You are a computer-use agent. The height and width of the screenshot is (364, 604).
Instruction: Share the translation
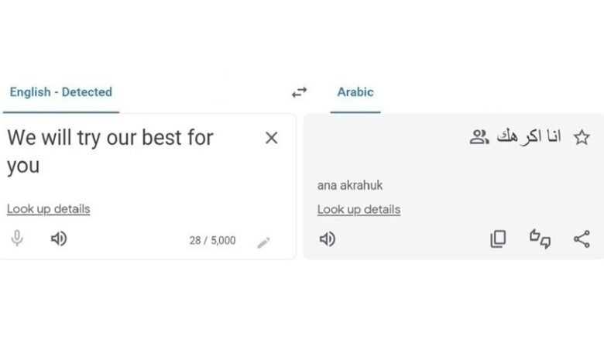click(x=582, y=239)
